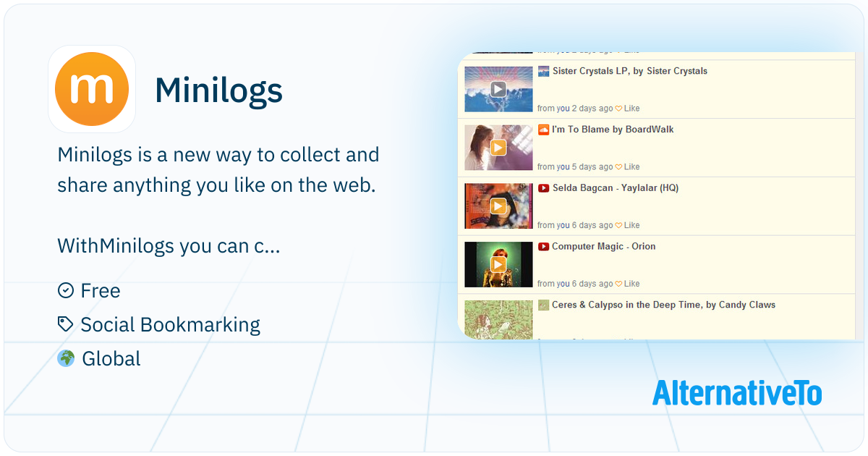The image size is (868, 456).
Task: Click the Global label
Action: point(111,359)
